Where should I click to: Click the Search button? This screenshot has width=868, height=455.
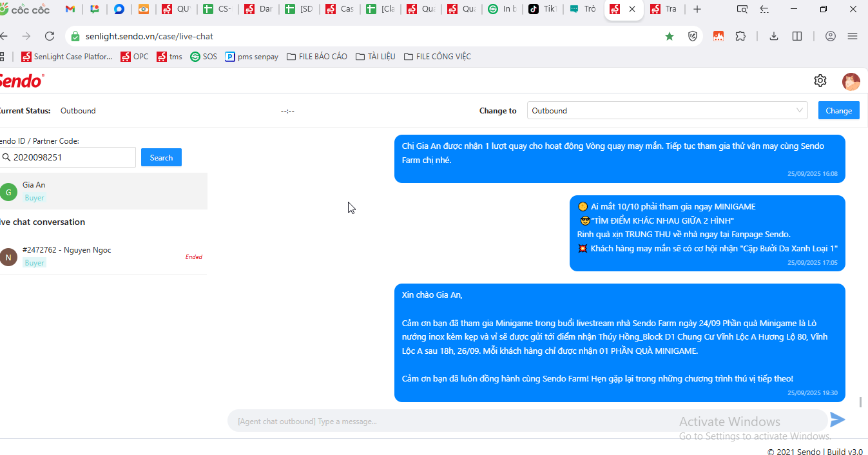[x=161, y=157]
